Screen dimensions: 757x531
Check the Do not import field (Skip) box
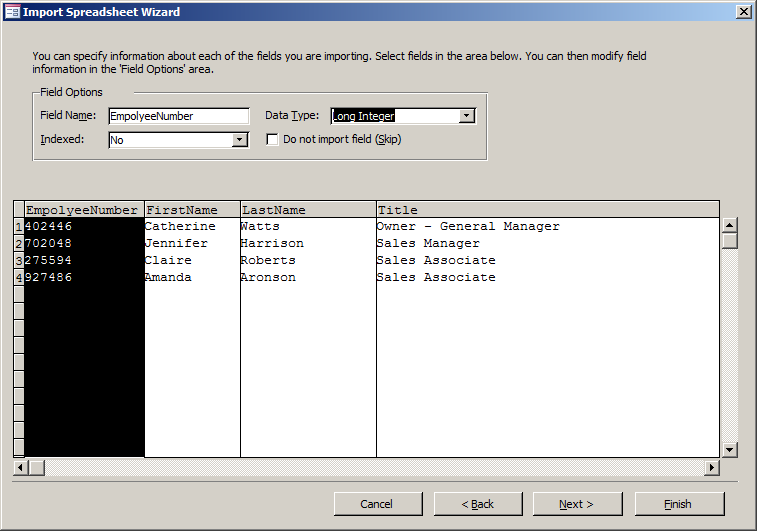[272, 140]
